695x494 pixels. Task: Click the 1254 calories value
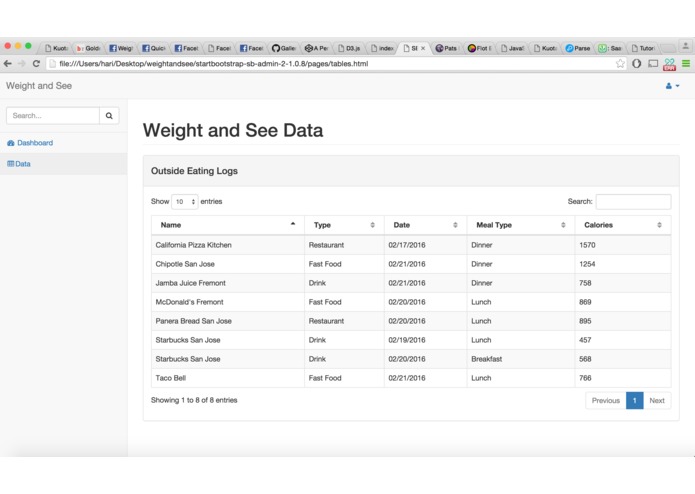point(587,264)
